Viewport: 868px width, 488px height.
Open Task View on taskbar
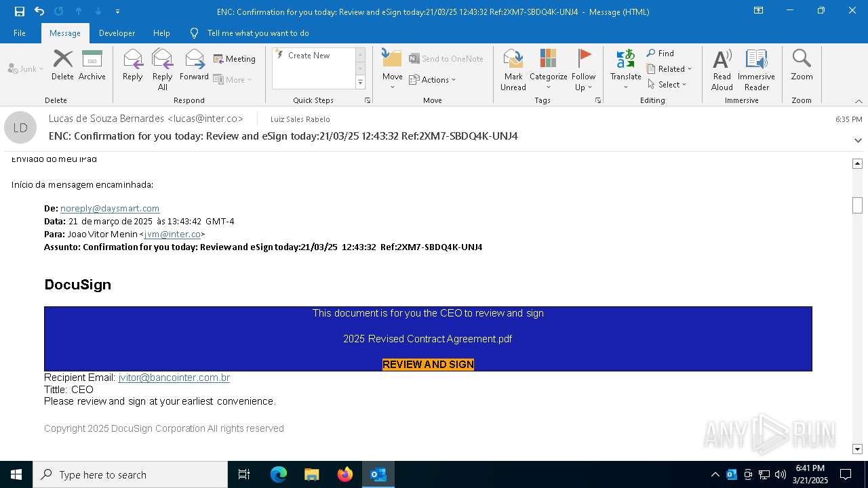[244, 474]
